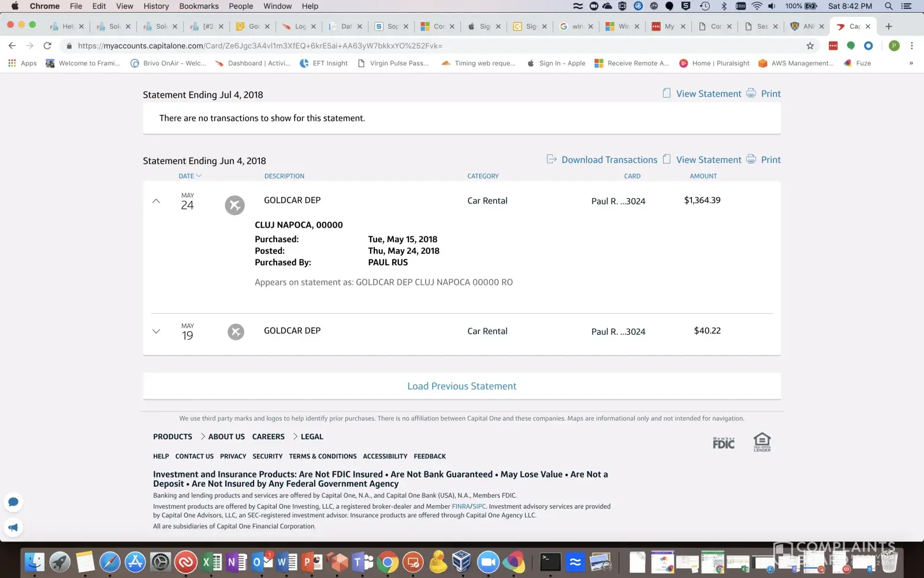Click the megaphone feedback icon
This screenshot has width=924, height=578.
(13, 527)
